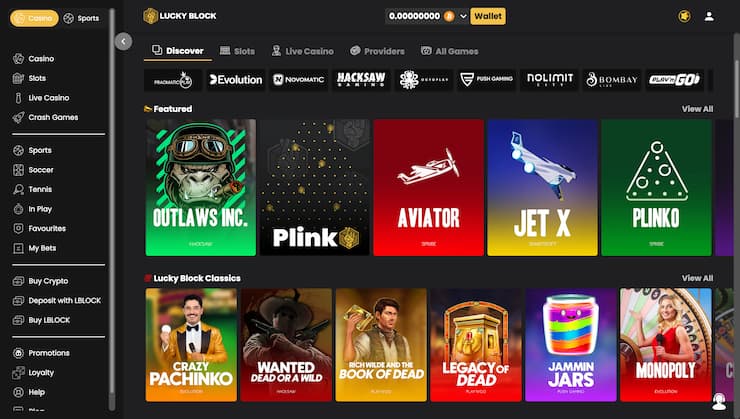Switch to the Slots tab

click(237, 51)
